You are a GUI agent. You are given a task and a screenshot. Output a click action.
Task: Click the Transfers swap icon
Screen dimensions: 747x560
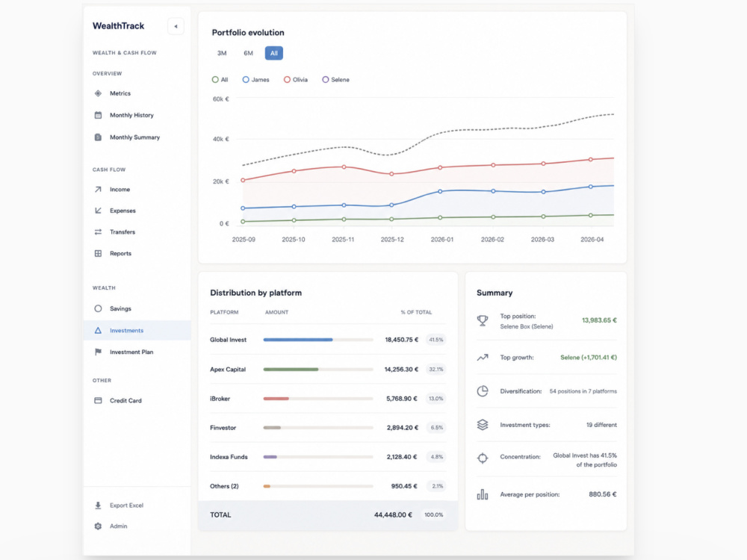pyautogui.click(x=98, y=232)
